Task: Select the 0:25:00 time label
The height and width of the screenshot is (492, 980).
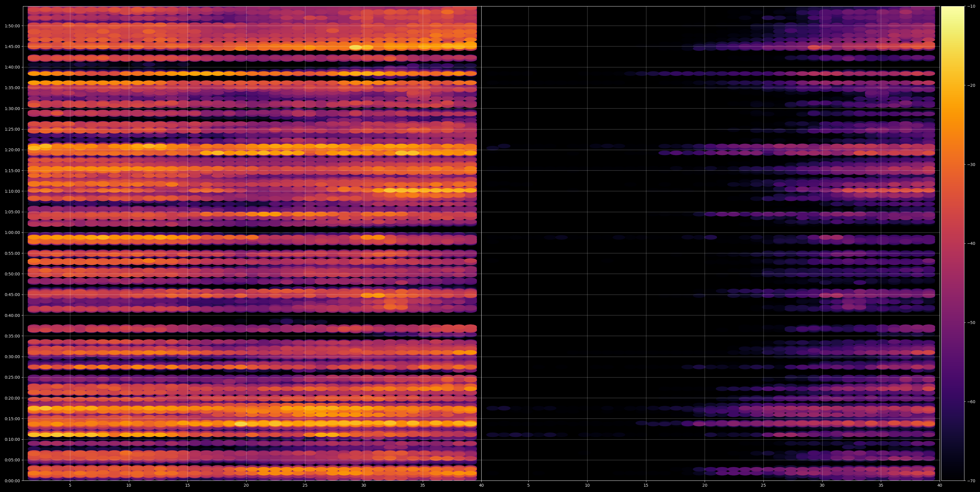Action: coord(12,377)
